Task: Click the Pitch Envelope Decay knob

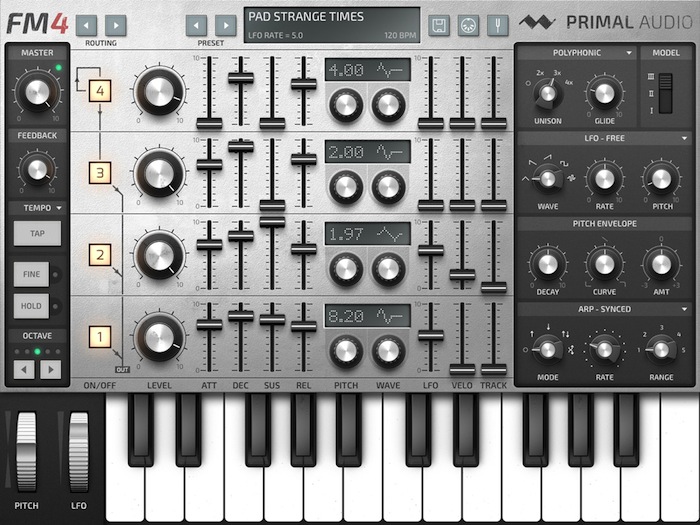Action: 548,265
